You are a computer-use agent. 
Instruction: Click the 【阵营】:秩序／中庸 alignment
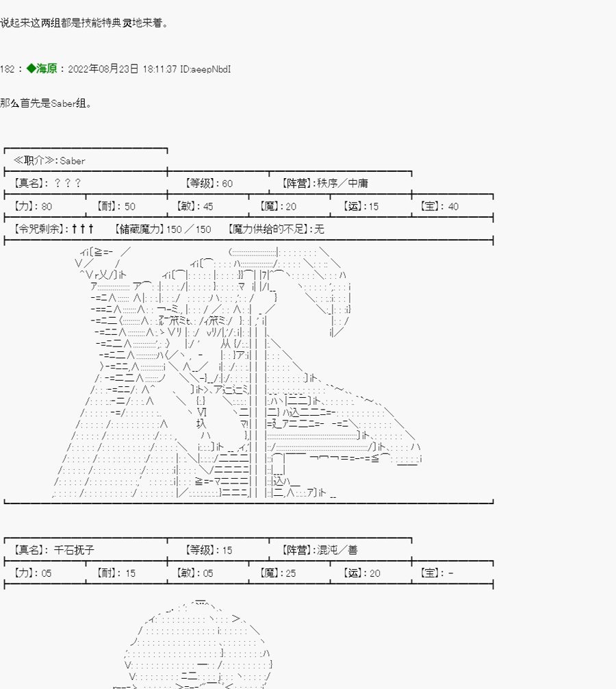tap(324, 183)
